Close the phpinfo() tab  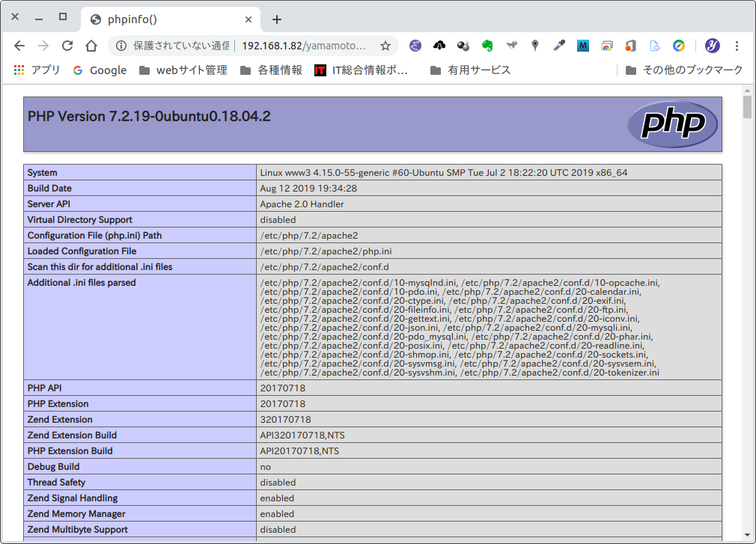tap(249, 19)
